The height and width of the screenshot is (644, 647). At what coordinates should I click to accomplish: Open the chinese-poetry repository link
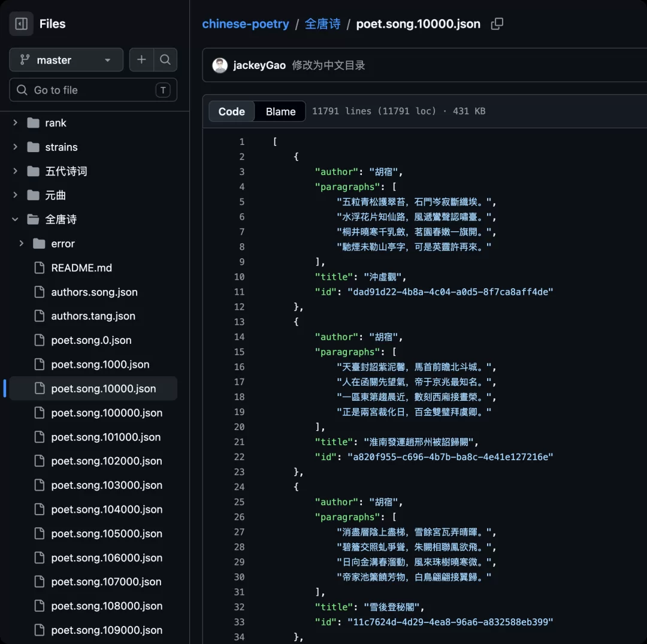[246, 24]
